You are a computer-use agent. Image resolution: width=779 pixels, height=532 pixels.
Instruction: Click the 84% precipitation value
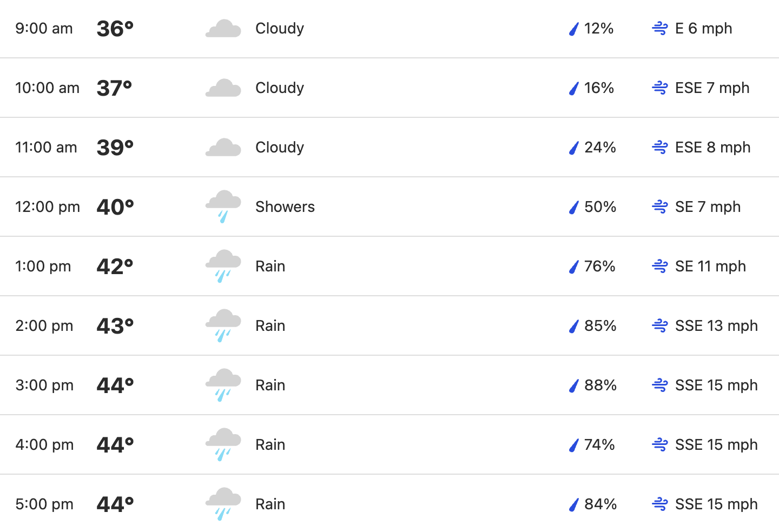pyautogui.click(x=600, y=504)
